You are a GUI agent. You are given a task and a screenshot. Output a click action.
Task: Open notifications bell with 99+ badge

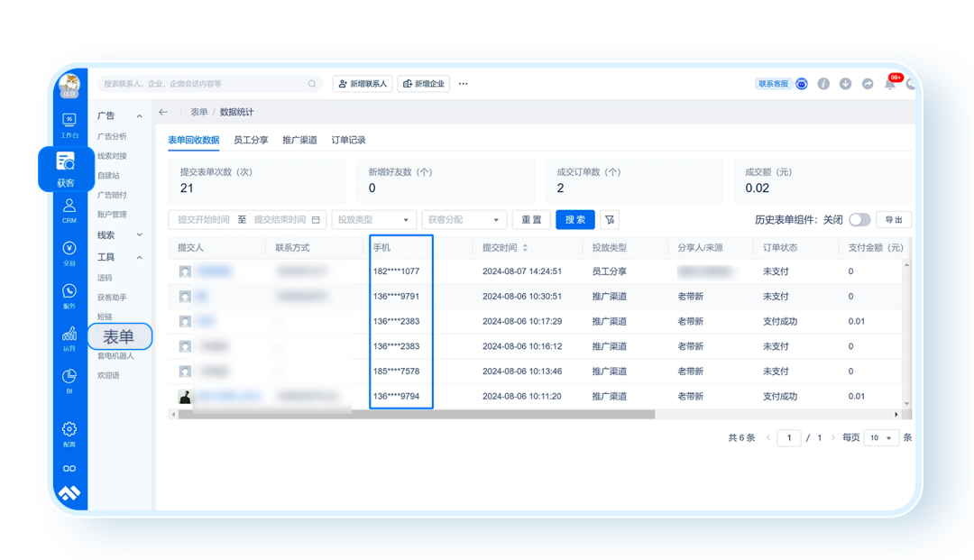point(891,83)
